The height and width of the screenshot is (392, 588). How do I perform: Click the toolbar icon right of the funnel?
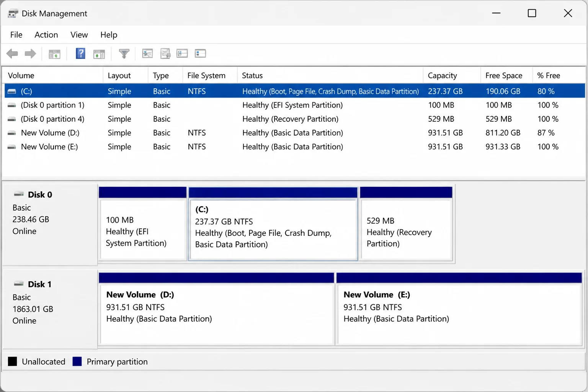coord(147,54)
